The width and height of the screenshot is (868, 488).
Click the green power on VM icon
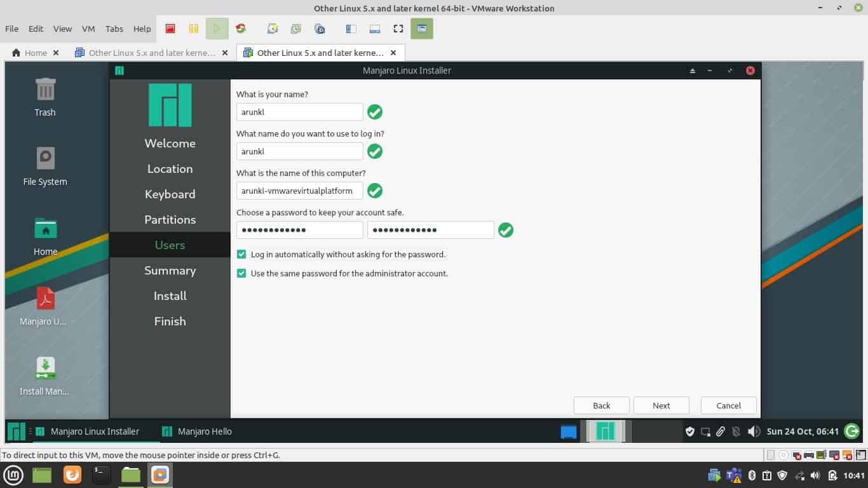tap(217, 29)
